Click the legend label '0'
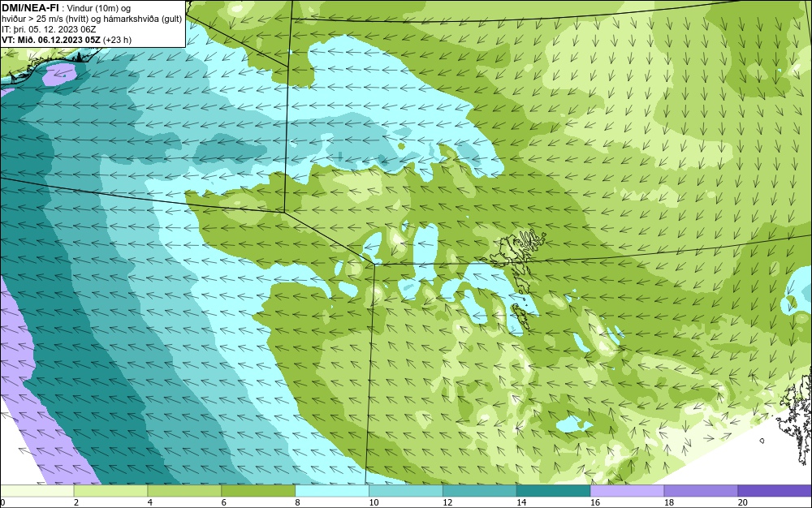 pos(2,502)
